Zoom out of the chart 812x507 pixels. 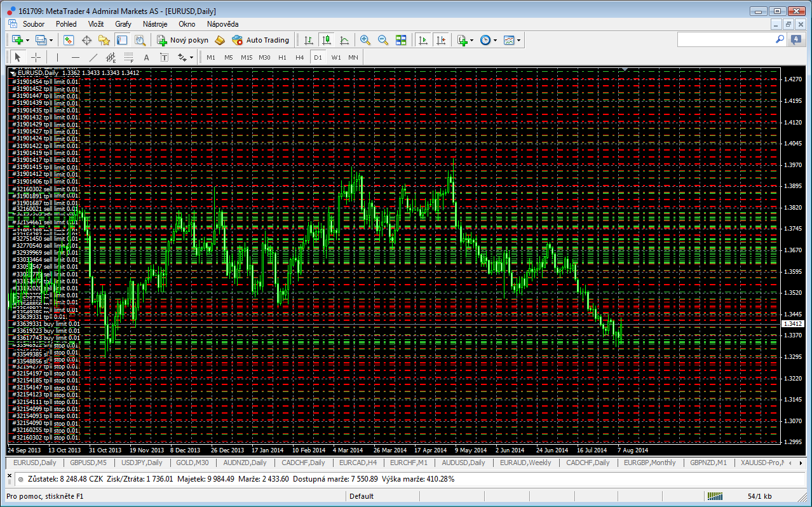[383, 40]
